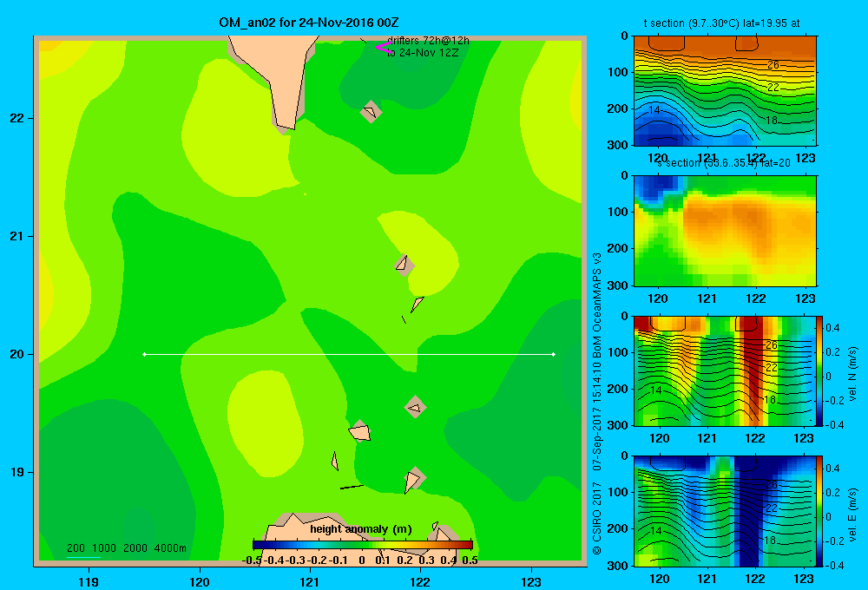
Task: Click the '0.5' tick ending the height anomaly scale
Action: pos(470,560)
